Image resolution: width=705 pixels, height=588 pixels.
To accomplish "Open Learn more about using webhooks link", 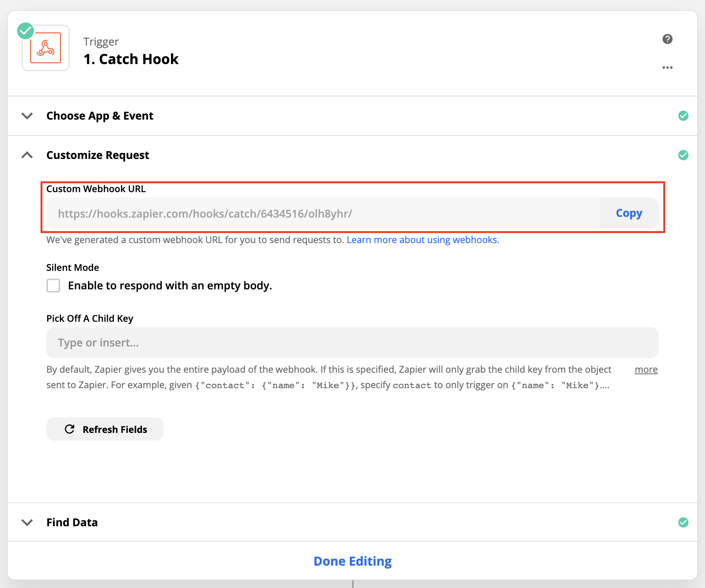I will [x=423, y=240].
